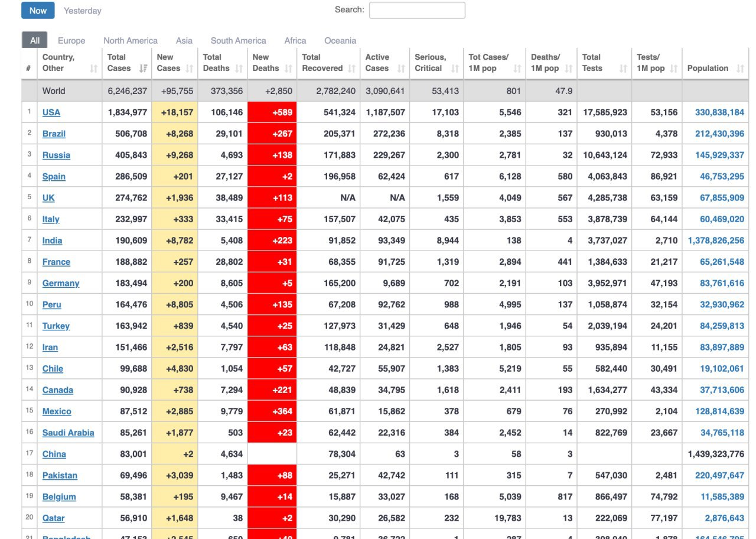Open the USA country link
Viewport: 756px width, 539px height.
51,112
